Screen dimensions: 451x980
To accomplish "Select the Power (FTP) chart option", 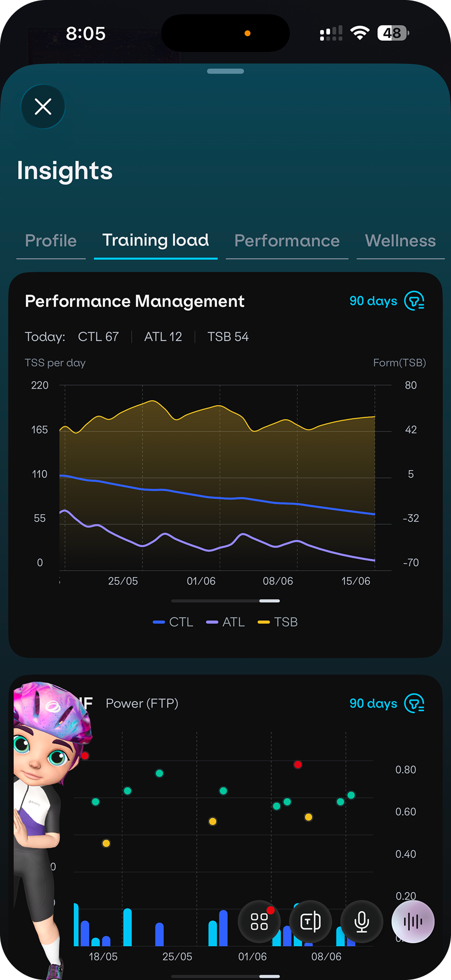I will coord(142,703).
